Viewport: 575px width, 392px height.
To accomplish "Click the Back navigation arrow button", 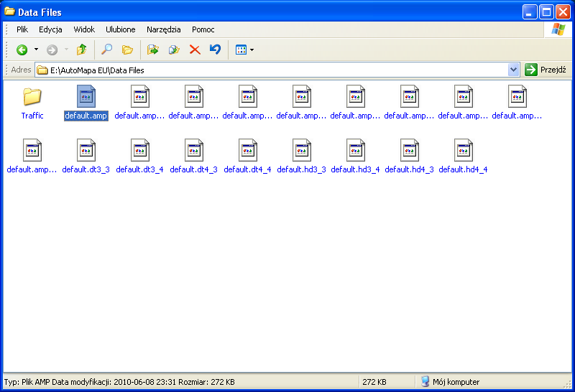I will click(x=22, y=50).
